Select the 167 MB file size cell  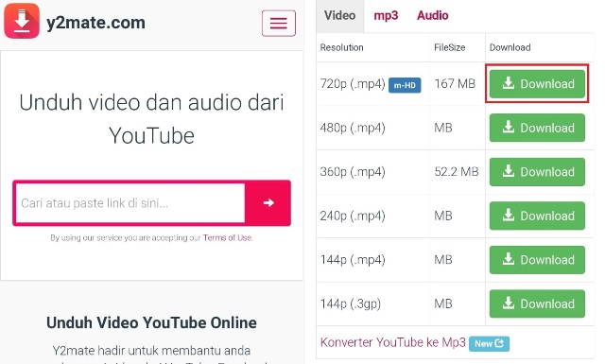point(455,84)
